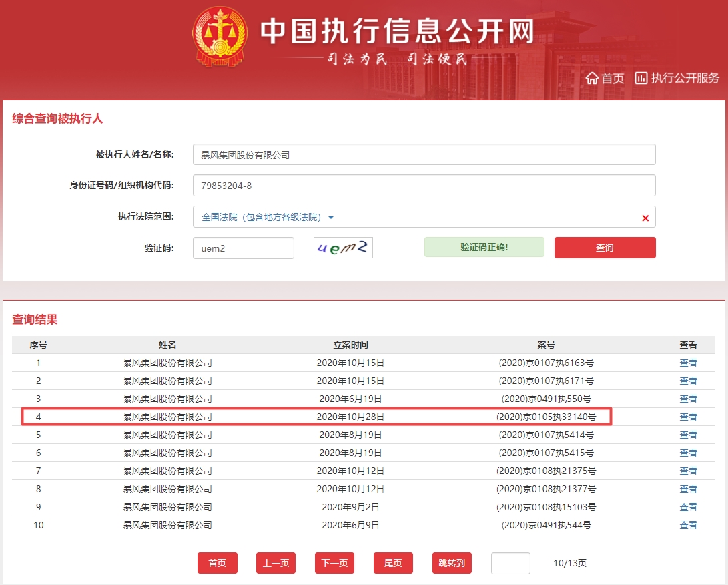This screenshot has height=585, width=728.
Task: Click the 验证码正确! status message
Action: (x=484, y=247)
